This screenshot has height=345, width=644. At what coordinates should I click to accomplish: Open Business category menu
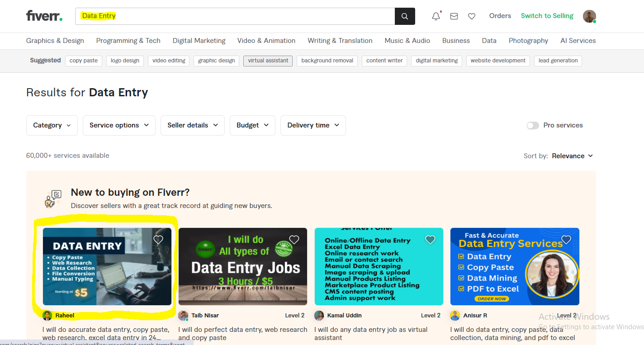[x=456, y=41]
